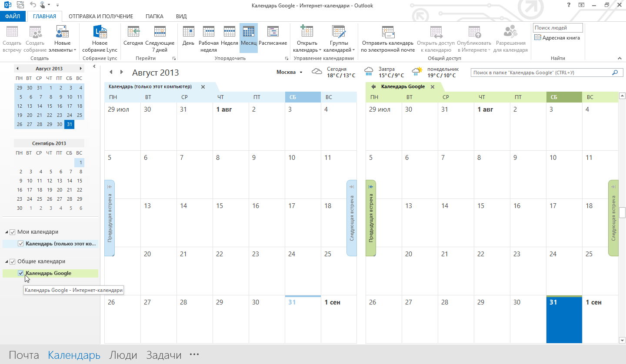Open Ribbon display options icon
Viewport: 626px width, 364px height.
581,5
